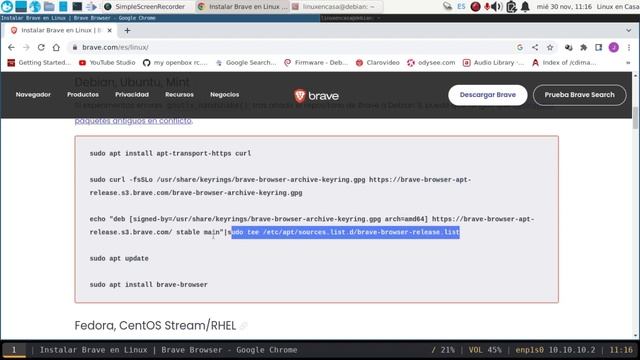Screen dimensions: 640x360
Task: Open Audio Library bookmark
Action: pos(493,63)
